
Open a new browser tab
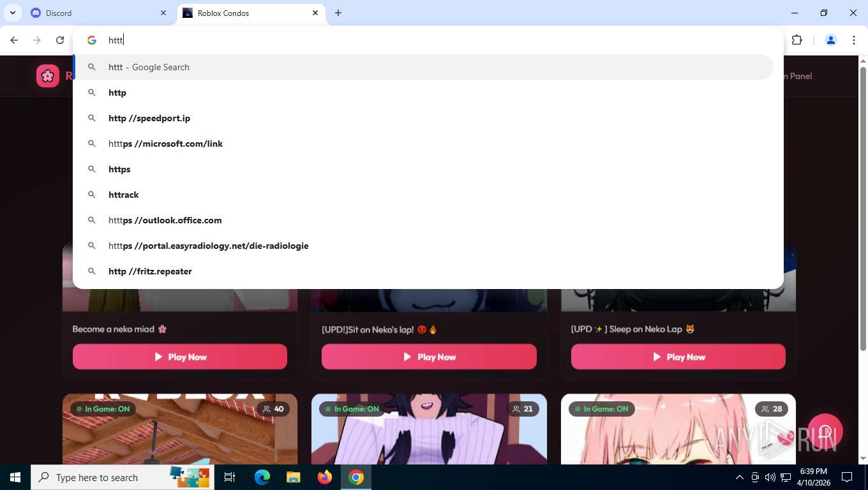pos(338,13)
